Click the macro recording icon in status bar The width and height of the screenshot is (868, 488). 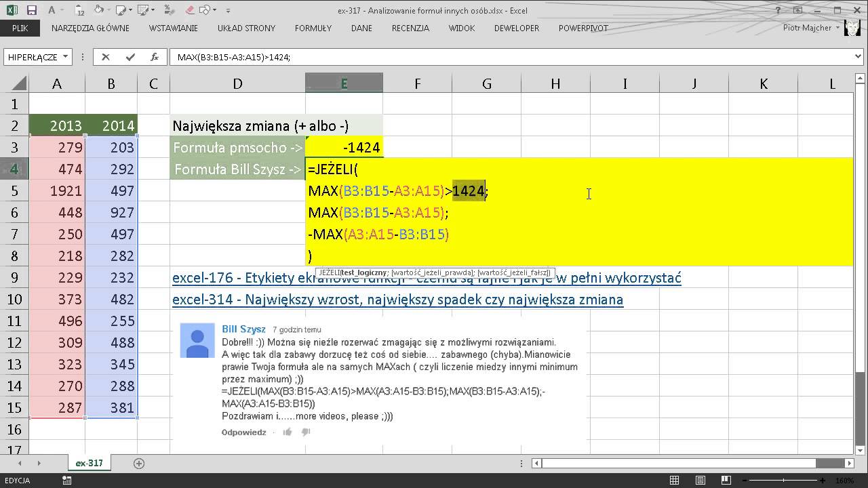67,481
